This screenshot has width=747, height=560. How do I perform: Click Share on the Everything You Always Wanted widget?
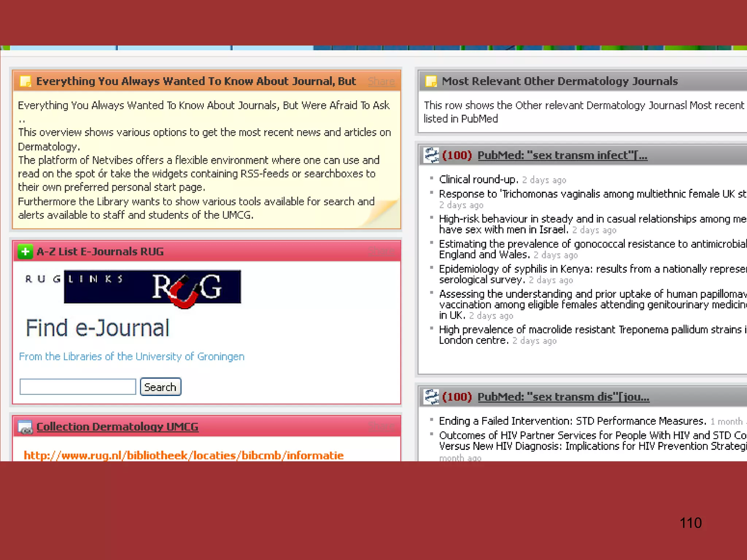[381, 81]
